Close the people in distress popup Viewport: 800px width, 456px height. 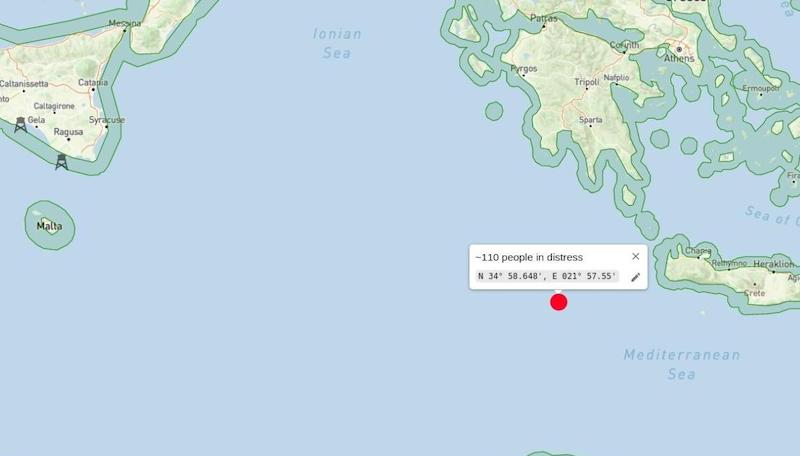(x=635, y=257)
